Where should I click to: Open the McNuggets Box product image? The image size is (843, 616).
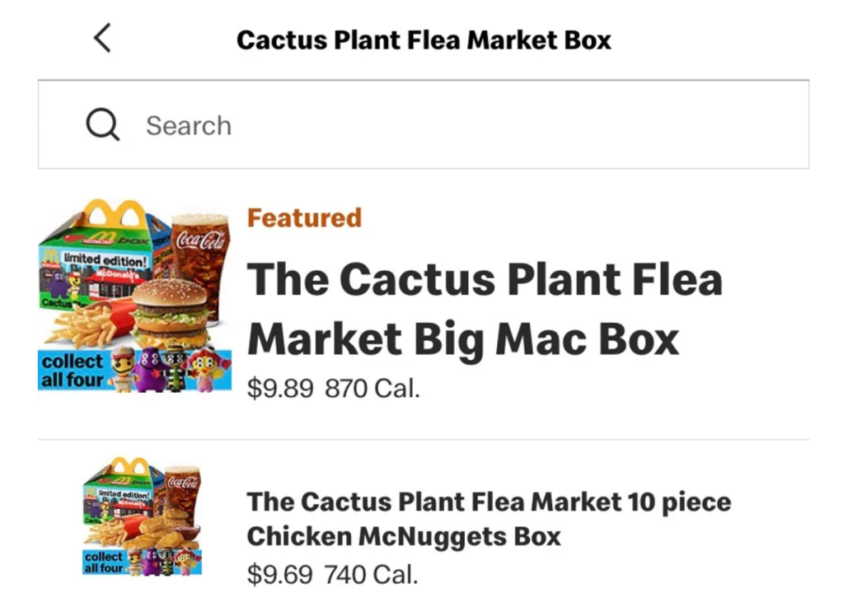(142, 516)
